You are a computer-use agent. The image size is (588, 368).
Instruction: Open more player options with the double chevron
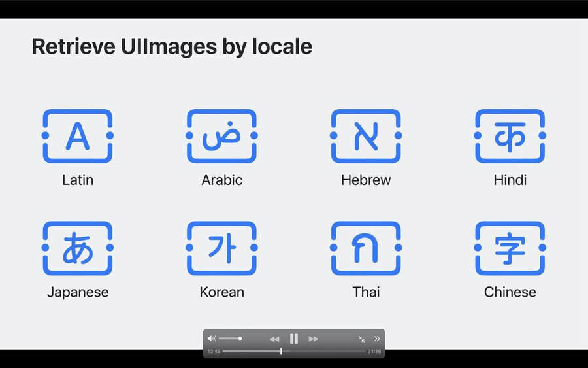pos(377,339)
